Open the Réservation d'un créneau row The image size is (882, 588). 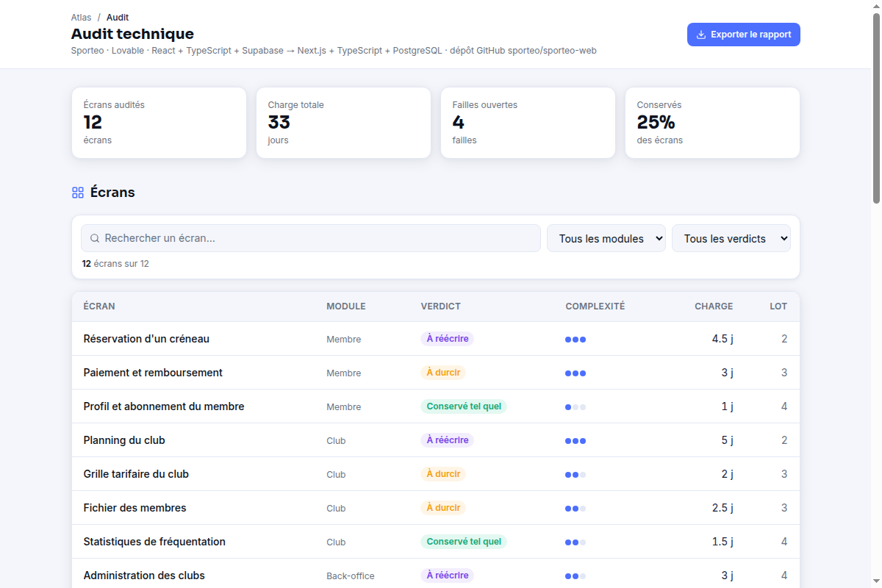436,339
